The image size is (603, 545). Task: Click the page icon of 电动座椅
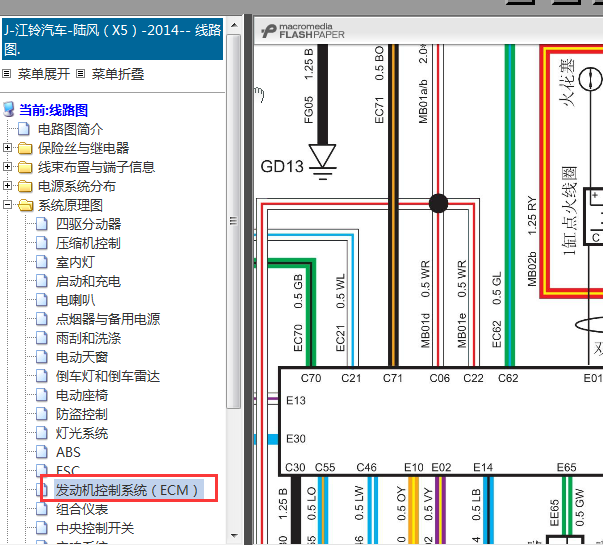point(42,395)
